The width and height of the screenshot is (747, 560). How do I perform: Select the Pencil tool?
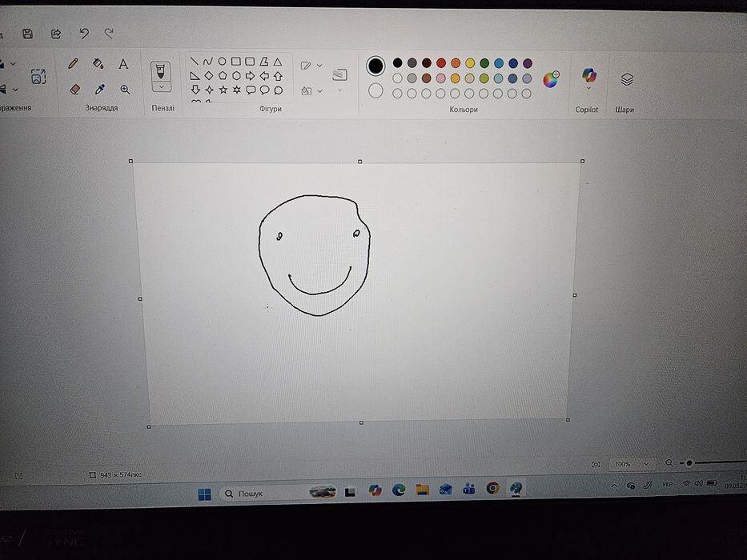tap(73, 63)
